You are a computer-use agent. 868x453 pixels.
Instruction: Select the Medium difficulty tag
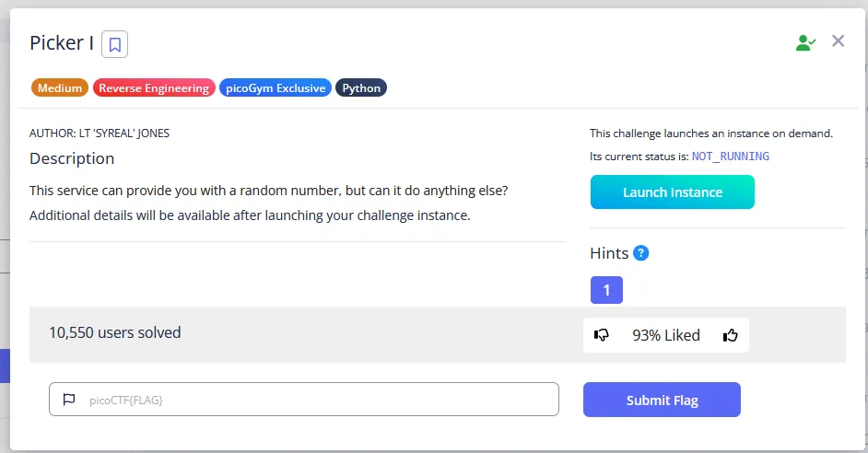60,88
